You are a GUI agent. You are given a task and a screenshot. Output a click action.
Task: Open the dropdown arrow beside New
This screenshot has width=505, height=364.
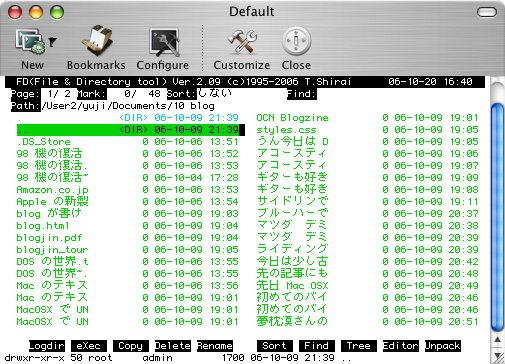click(52, 42)
